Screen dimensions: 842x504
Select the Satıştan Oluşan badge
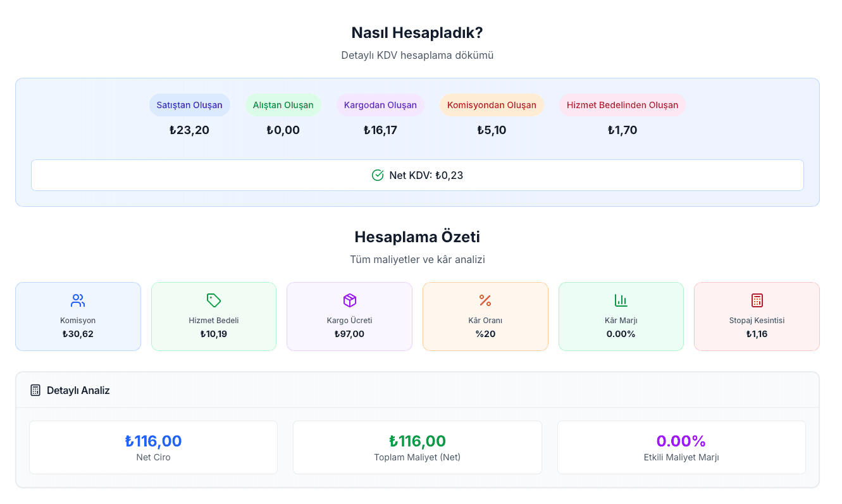coord(190,105)
